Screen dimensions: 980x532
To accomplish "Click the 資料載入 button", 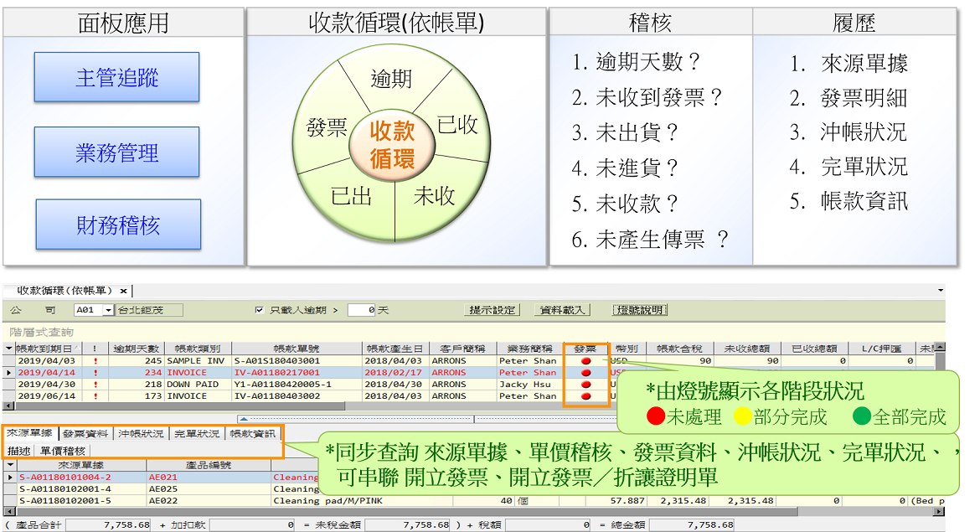I will point(561,310).
